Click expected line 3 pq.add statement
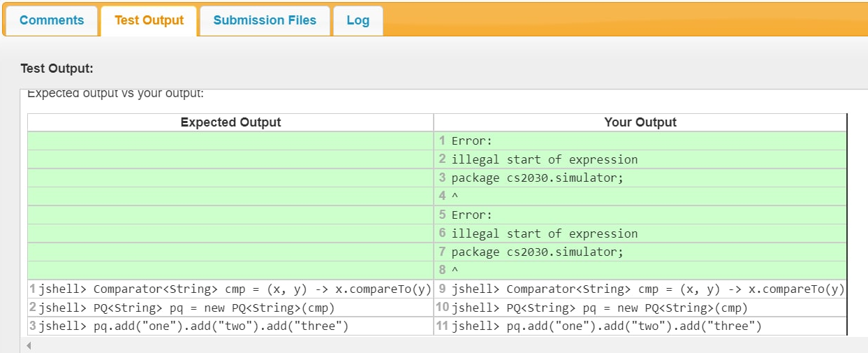Viewport: 868px width, 353px height. 193,326
